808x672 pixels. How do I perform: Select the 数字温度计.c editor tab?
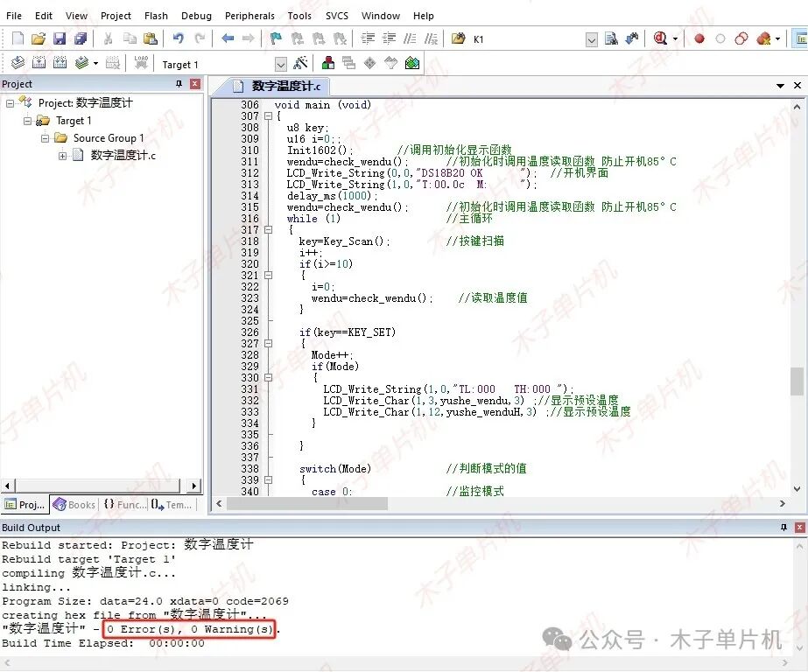278,86
